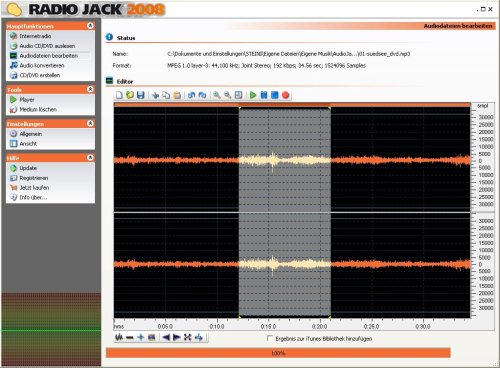This screenshot has height=368, width=500.
Task: Click the orange overview bar above the waveform
Action: (292, 105)
